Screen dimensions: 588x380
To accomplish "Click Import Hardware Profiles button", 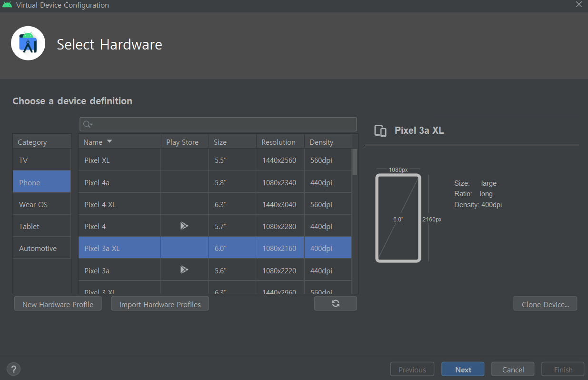I will 160,304.
